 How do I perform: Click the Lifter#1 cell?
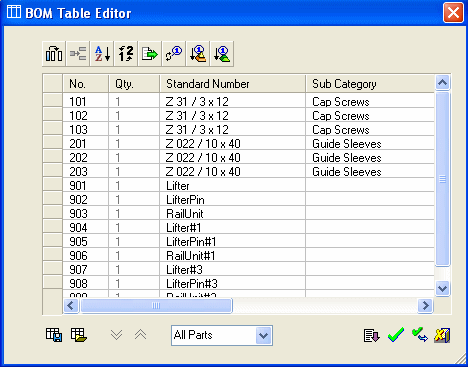click(233, 228)
